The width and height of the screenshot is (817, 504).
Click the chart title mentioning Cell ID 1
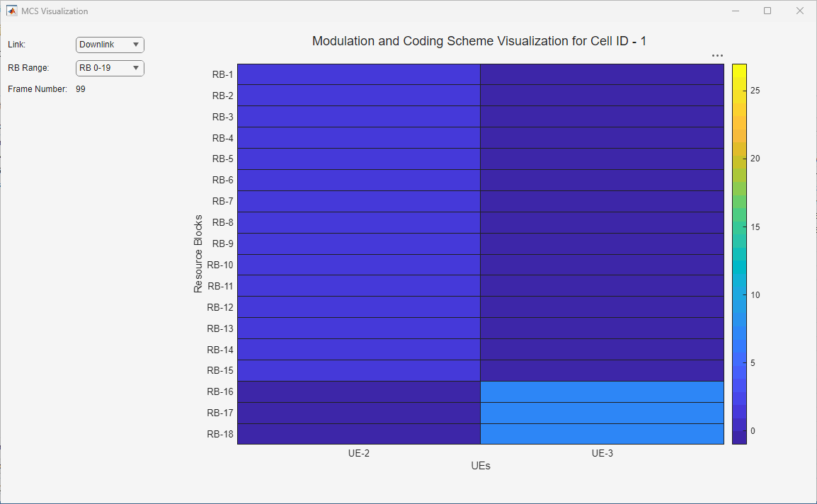coord(480,41)
